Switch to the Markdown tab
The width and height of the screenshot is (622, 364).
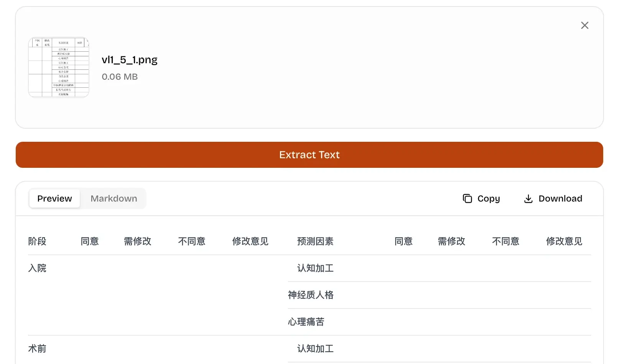click(114, 198)
